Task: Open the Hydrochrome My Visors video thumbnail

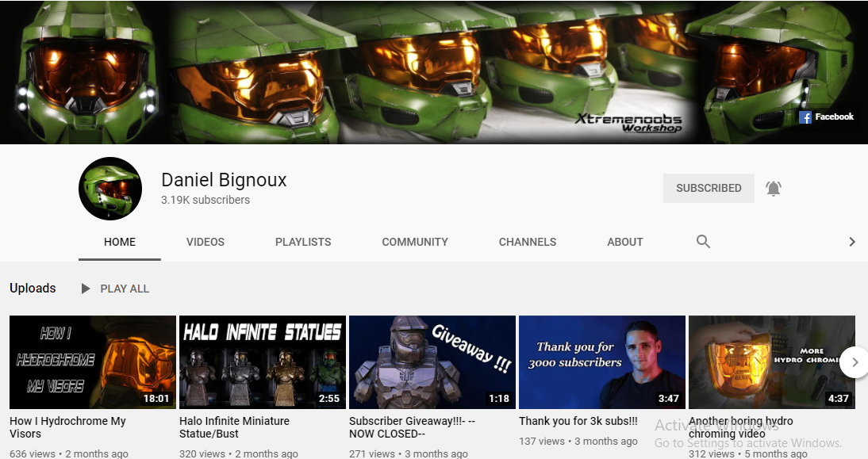Action: [x=93, y=362]
